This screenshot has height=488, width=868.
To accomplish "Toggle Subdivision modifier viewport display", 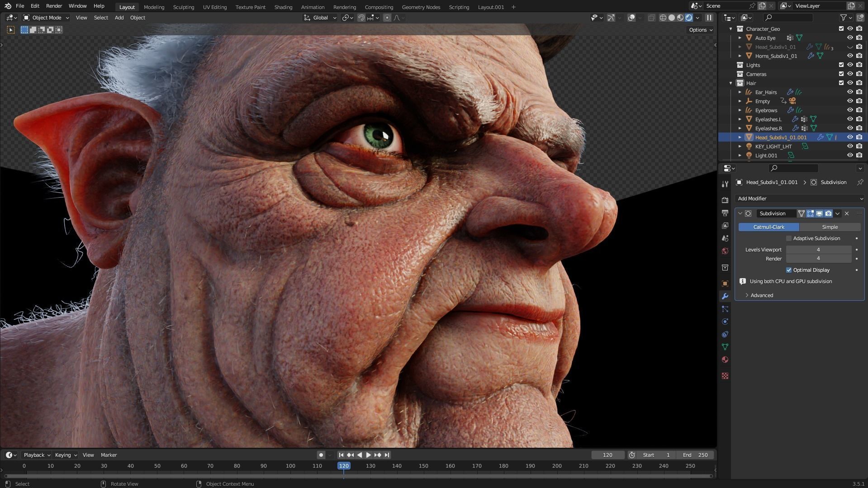I will (819, 213).
